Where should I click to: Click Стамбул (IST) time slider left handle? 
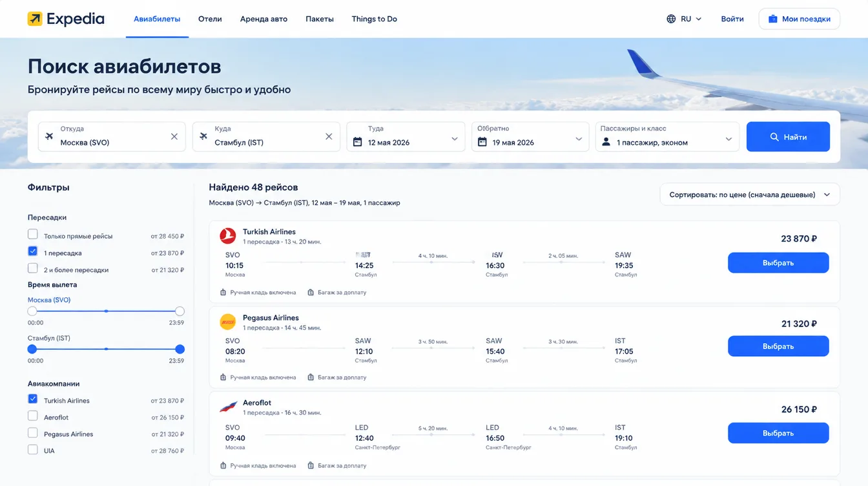click(x=32, y=349)
